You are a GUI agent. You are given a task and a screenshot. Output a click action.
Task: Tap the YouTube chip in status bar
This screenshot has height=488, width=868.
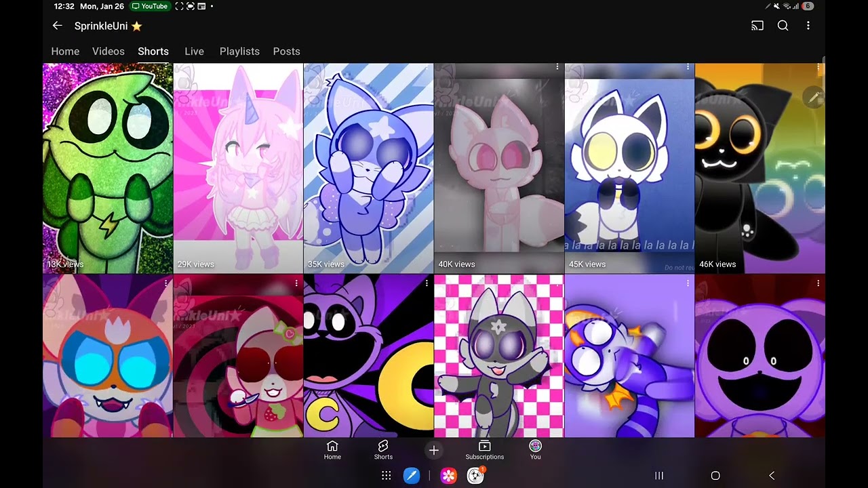(150, 6)
